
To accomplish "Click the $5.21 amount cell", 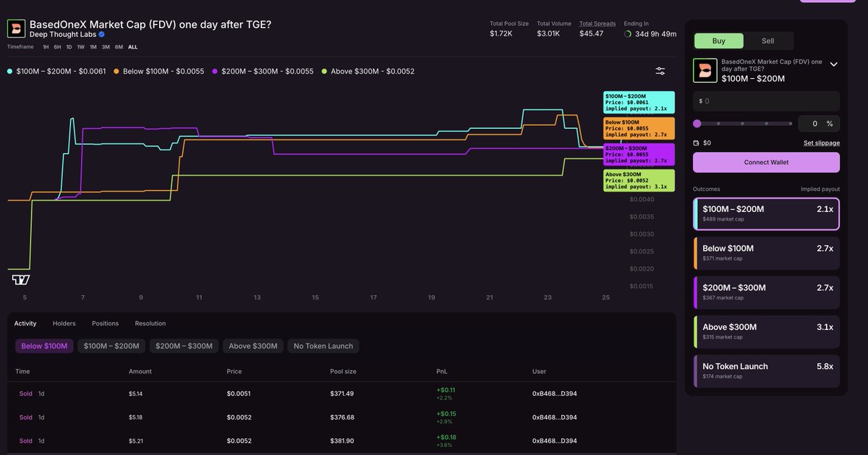I will [135, 441].
